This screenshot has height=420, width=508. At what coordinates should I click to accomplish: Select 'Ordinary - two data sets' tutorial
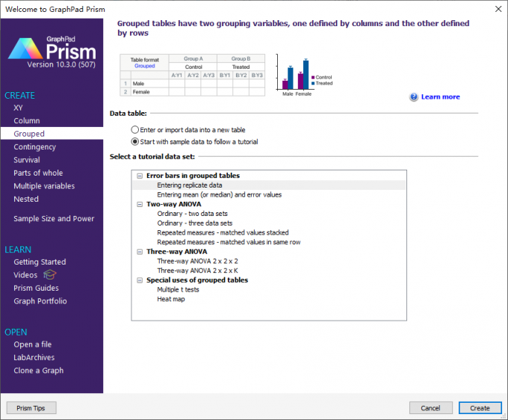192,214
